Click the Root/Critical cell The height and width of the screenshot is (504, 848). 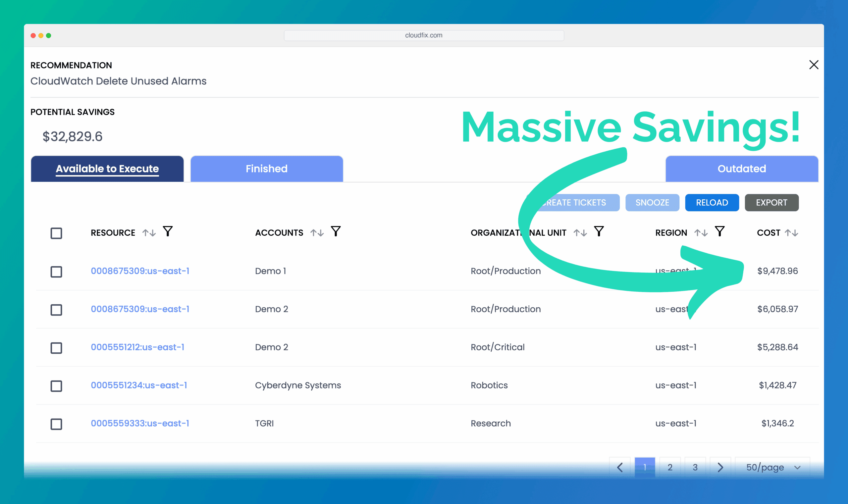pos(498,347)
